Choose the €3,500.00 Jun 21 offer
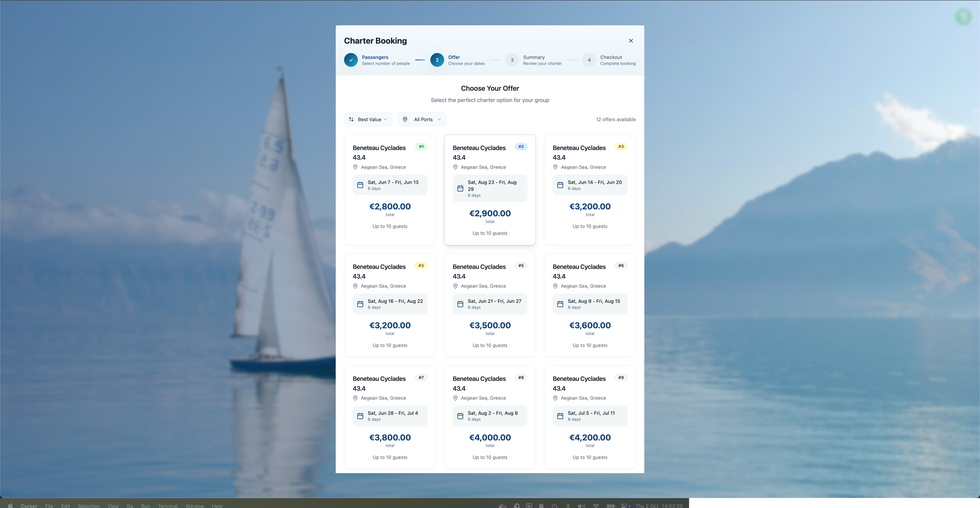980x508 pixels. pos(490,305)
